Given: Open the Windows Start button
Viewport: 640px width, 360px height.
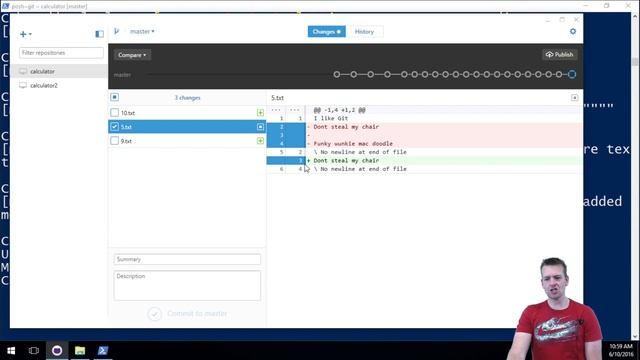Looking at the screenshot, I should coord(11,351).
